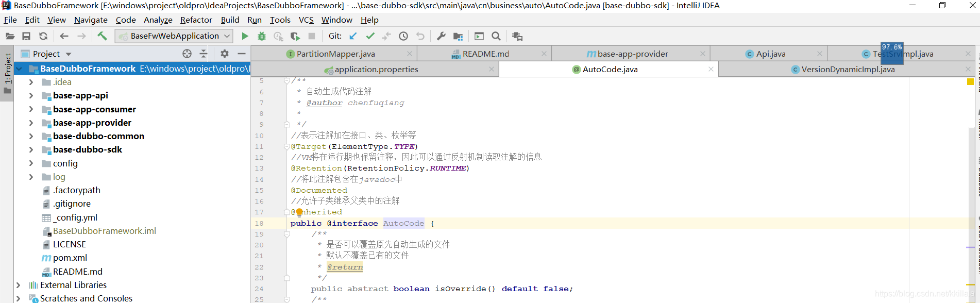The height and width of the screenshot is (303, 980).
Task: Click the yellow inspection indicator square
Action: [970, 81]
